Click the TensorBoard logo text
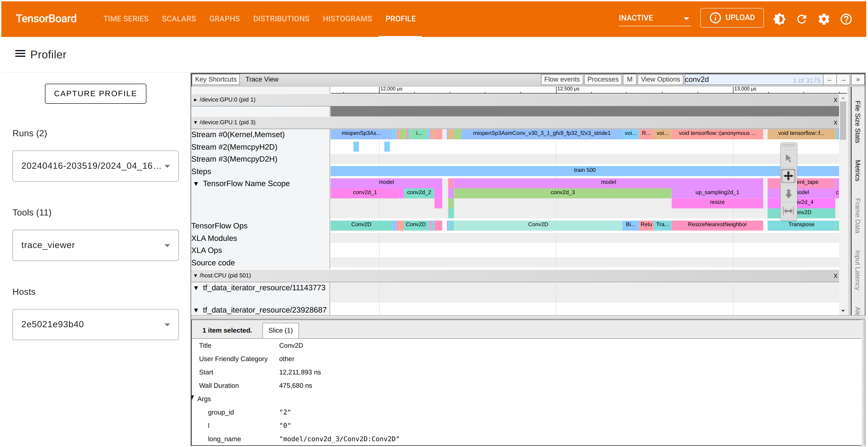 click(46, 19)
